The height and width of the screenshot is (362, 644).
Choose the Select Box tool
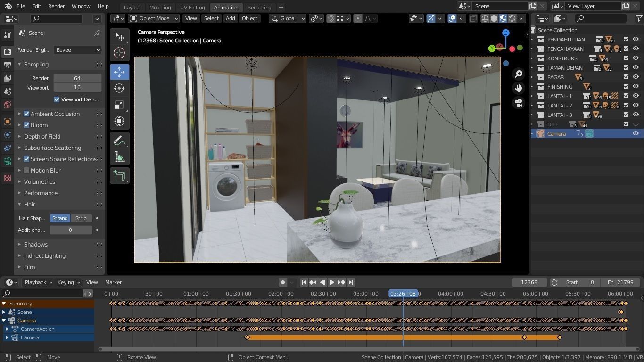point(119,37)
